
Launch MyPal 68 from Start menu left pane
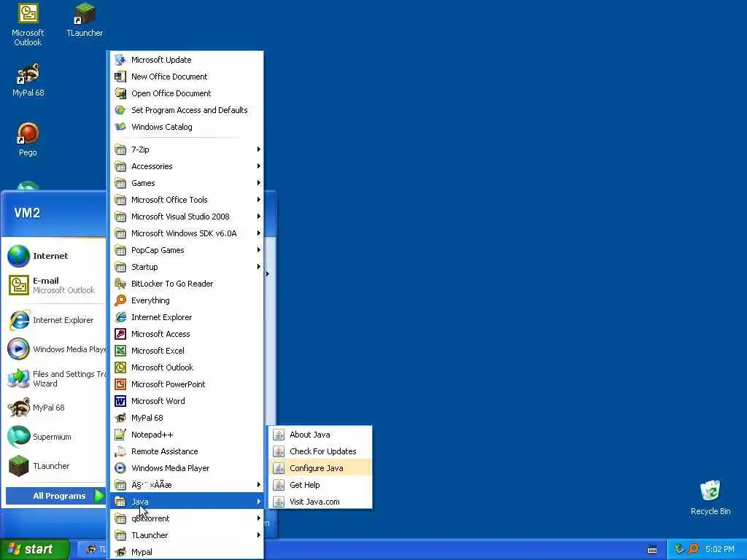click(x=55, y=408)
